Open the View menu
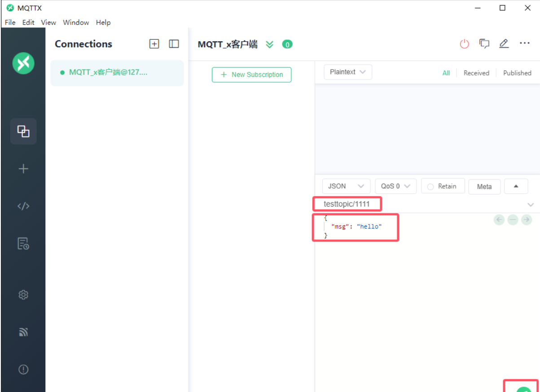Viewport: 540px width, 392px height. coord(48,22)
